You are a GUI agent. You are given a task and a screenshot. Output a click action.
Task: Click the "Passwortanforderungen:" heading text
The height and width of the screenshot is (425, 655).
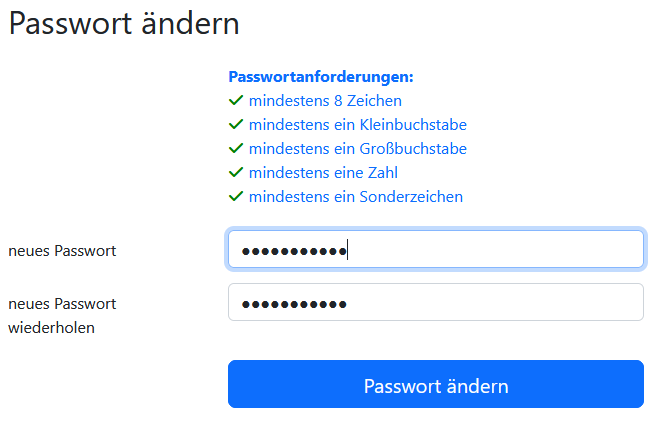[x=321, y=77]
